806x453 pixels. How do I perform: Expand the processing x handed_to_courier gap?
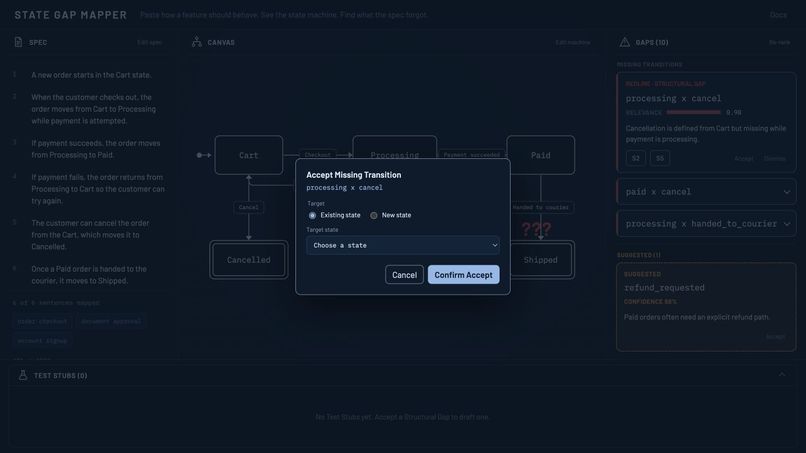click(x=706, y=224)
